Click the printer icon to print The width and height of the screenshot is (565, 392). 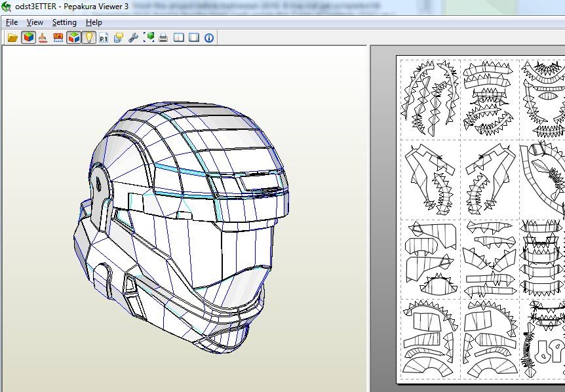coord(163,37)
